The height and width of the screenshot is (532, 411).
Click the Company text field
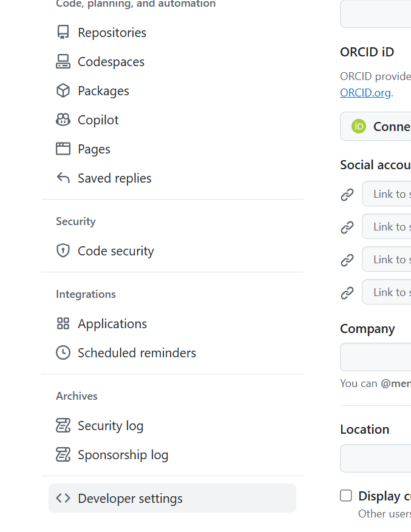click(x=376, y=357)
